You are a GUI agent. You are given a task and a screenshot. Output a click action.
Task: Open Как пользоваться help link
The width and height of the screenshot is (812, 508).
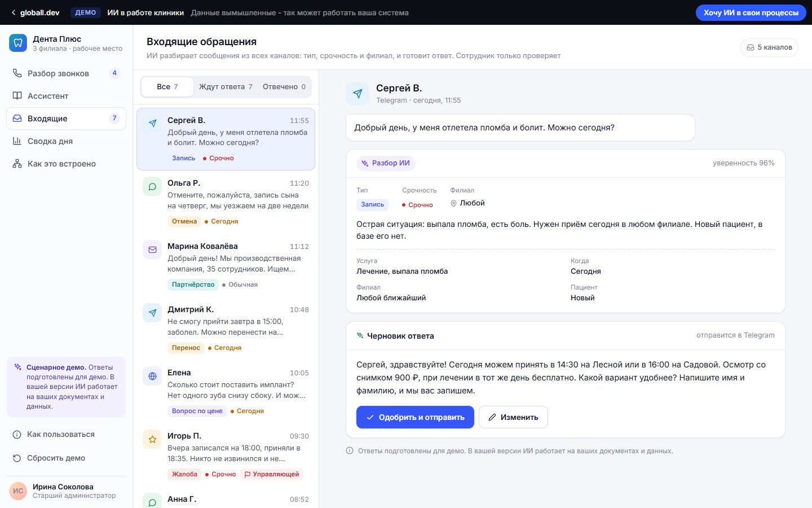66,435
